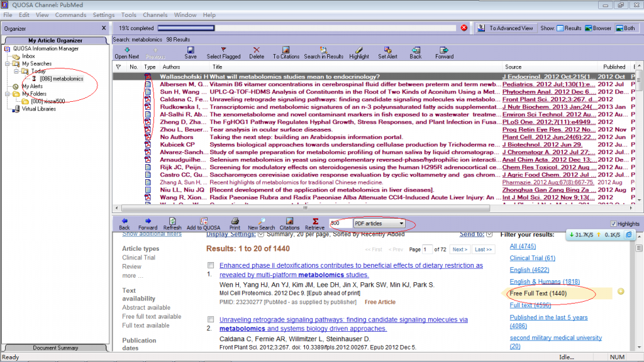Open the File menu
The image size is (644, 362).
pos(8,15)
